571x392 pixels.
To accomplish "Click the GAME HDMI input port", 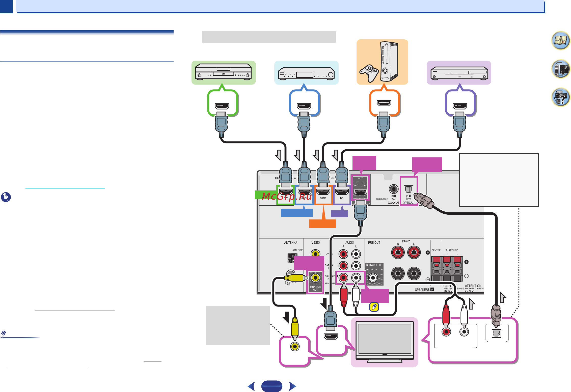I will 323,191.
